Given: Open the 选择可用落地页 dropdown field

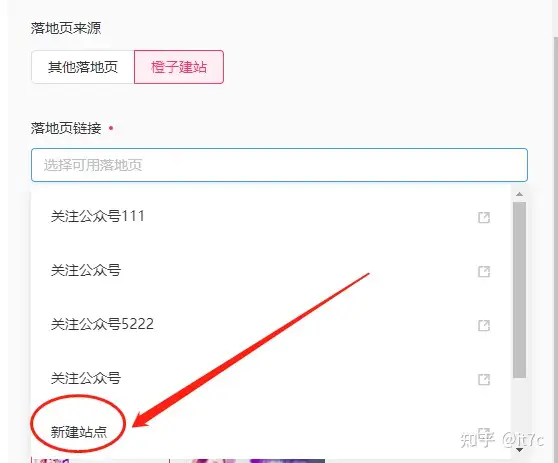Looking at the screenshot, I should pyautogui.click(x=279, y=165).
